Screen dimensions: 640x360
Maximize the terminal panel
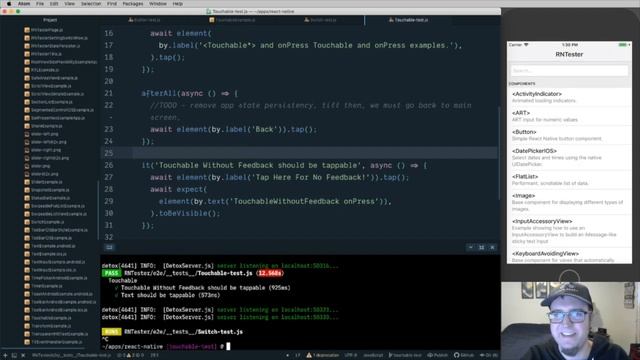[x=482, y=247]
